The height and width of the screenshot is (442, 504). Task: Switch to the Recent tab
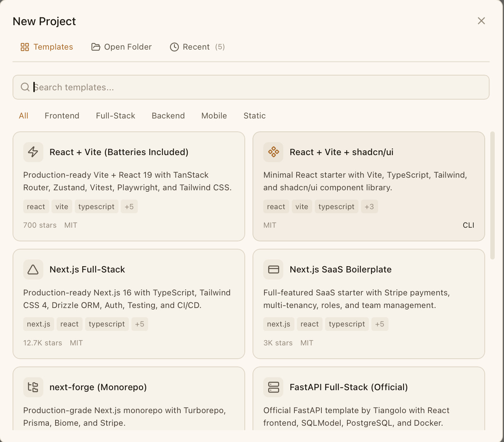(196, 47)
